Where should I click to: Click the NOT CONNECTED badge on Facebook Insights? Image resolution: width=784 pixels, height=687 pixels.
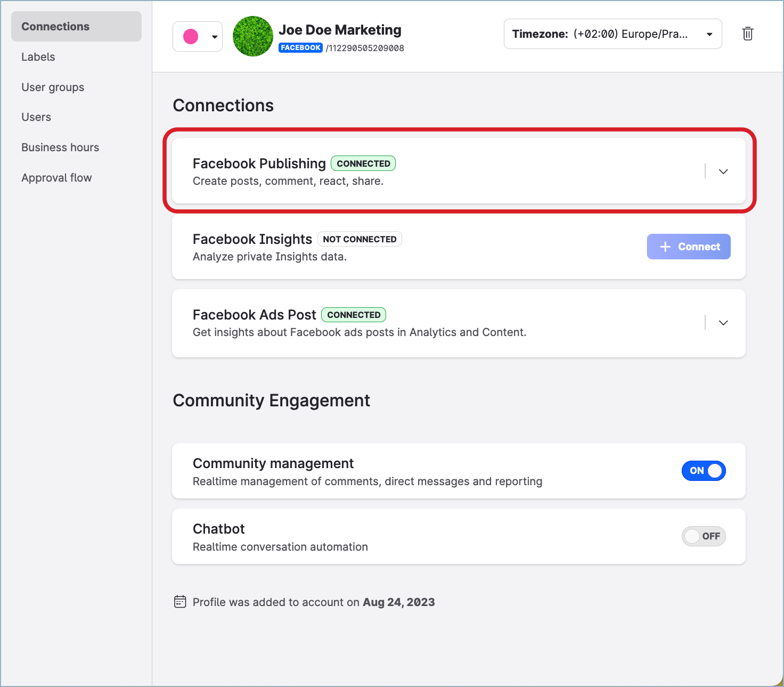coord(360,239)
